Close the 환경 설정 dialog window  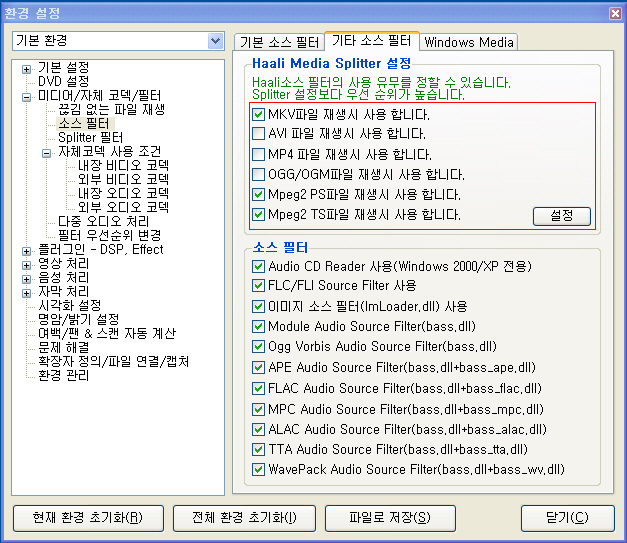[x=615, y=13]
